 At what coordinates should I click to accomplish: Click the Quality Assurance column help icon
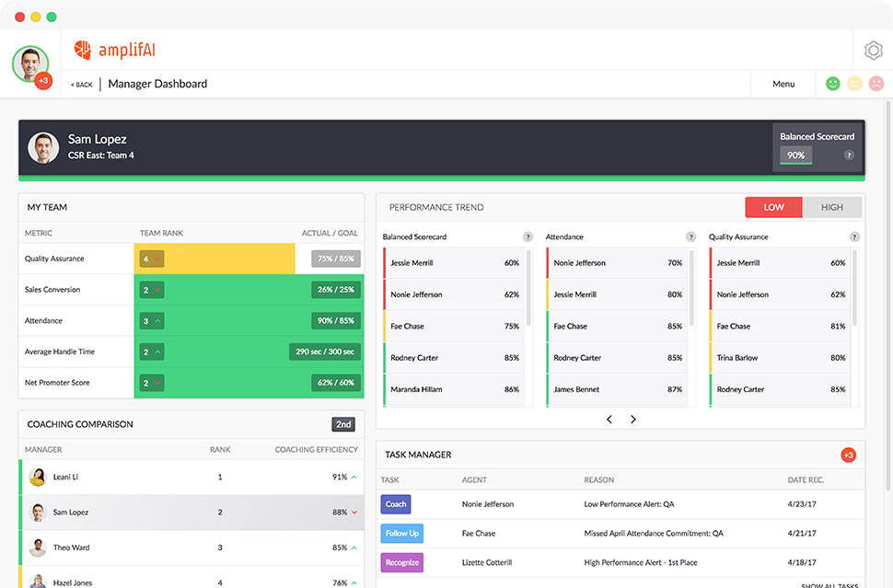pyautogui.click(x=853, y=236)
